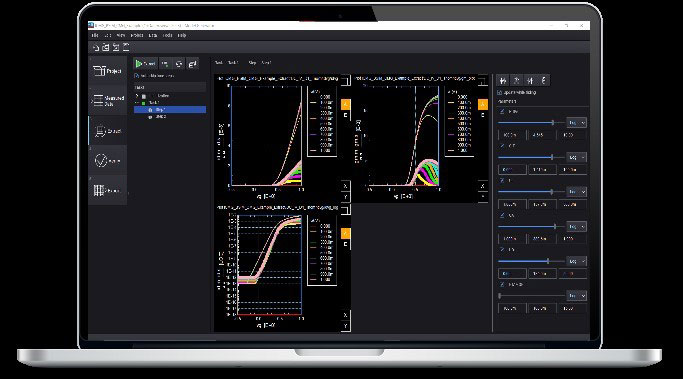Open the Project section in the sidebar
This screenshot has height=379, width=683.
pyautogui.click(x=108, y=71)
